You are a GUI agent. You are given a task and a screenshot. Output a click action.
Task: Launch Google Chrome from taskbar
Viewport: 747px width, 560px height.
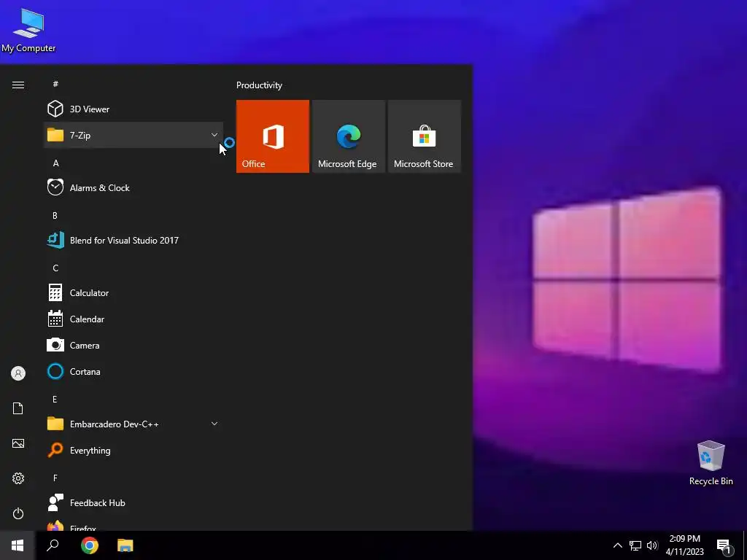(x=89, y=545)
